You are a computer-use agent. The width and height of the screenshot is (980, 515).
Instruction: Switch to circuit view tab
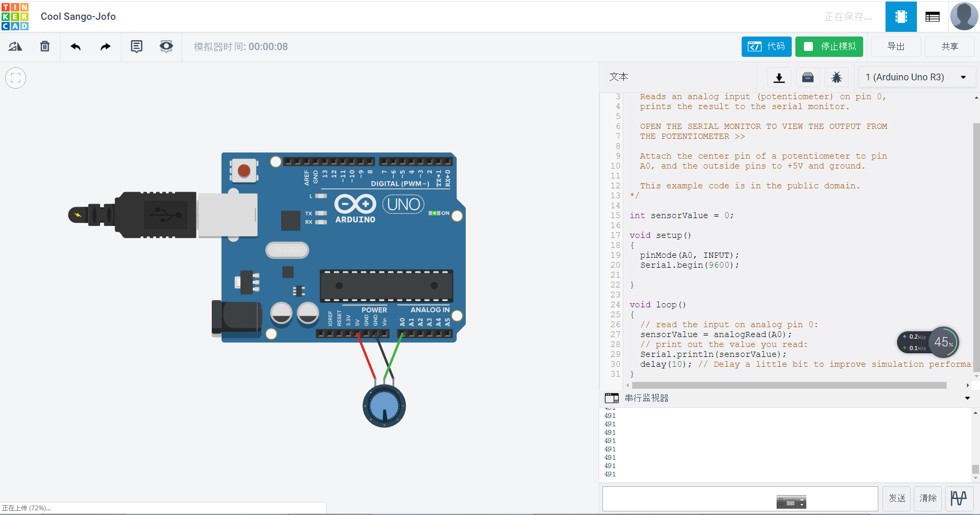901,17
